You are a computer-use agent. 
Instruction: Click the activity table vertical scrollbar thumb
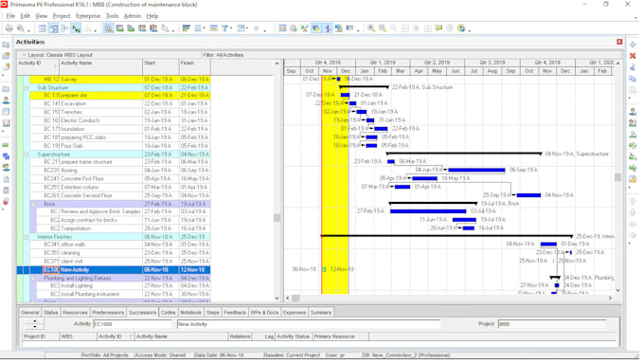coord(277,218)
